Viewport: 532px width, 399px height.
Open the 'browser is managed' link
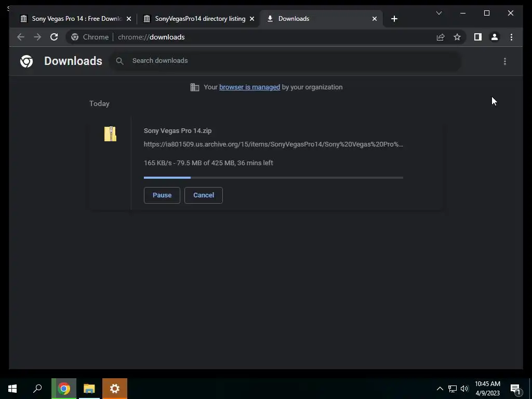pyautogui.click(x=250, y=87)
